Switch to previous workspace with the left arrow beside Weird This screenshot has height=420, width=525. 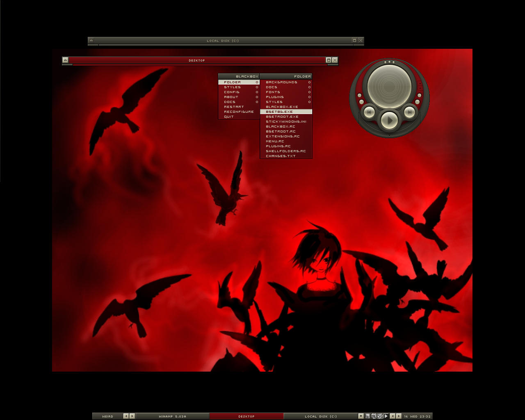(126, 416)
